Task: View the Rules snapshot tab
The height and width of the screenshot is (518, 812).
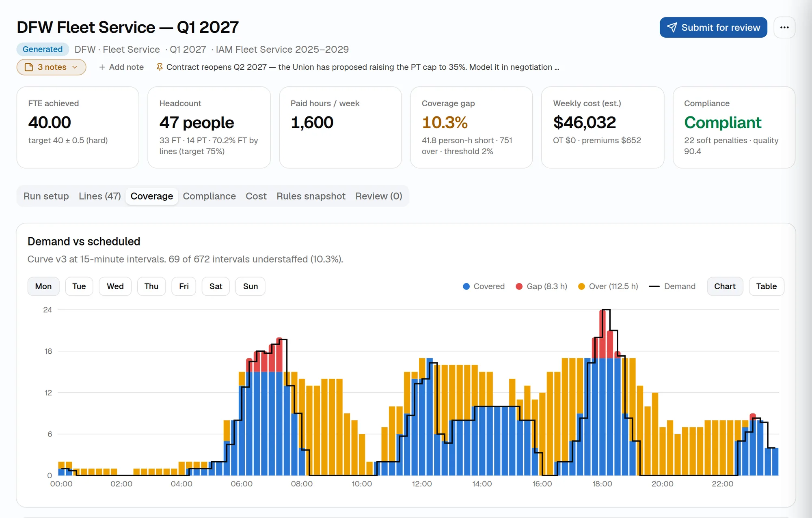Action: coord(311,196)
